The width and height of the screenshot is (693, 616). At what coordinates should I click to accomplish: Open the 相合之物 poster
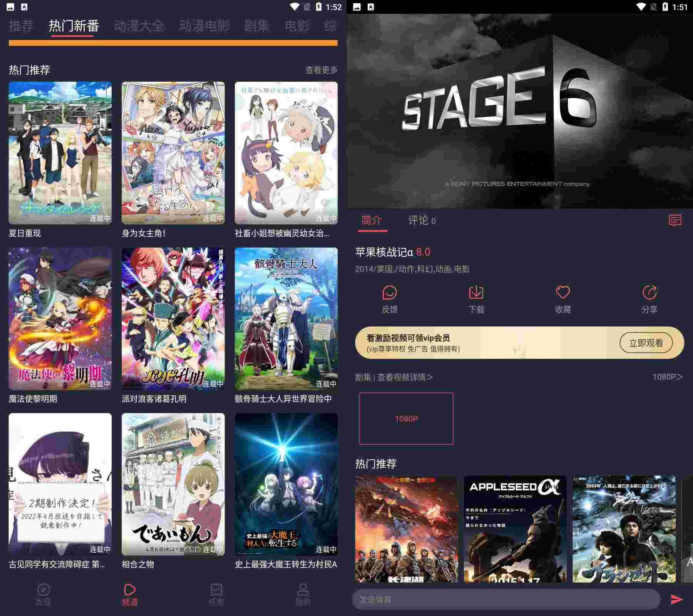pyautogui.click(x=173, y=484)
